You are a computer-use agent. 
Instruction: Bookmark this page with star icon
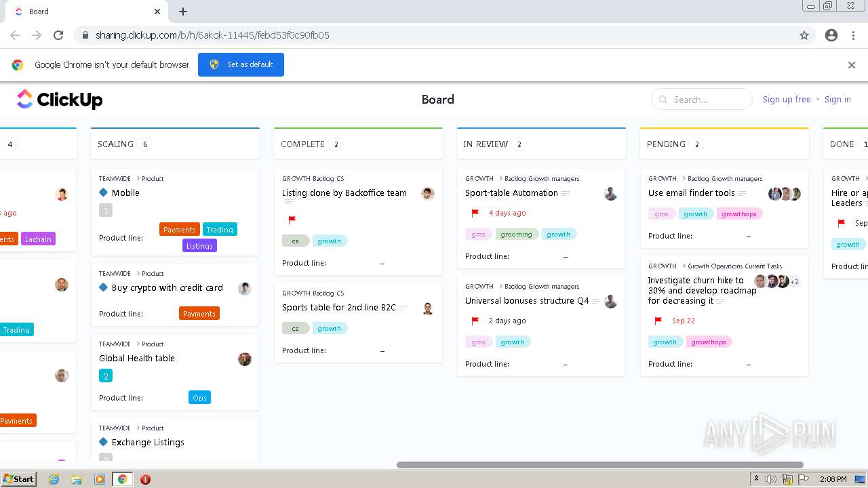(804, 35)
